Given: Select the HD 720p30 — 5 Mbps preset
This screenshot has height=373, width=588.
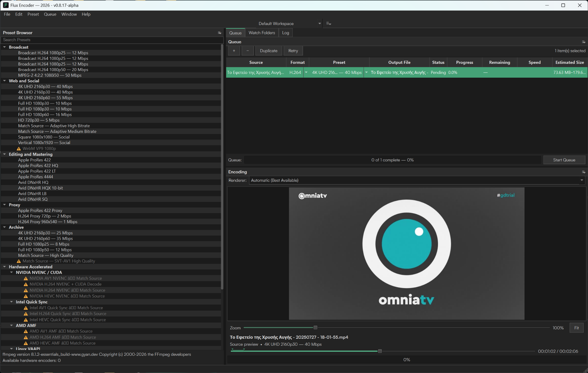Looking at the screenshot, I should (39, 120).
